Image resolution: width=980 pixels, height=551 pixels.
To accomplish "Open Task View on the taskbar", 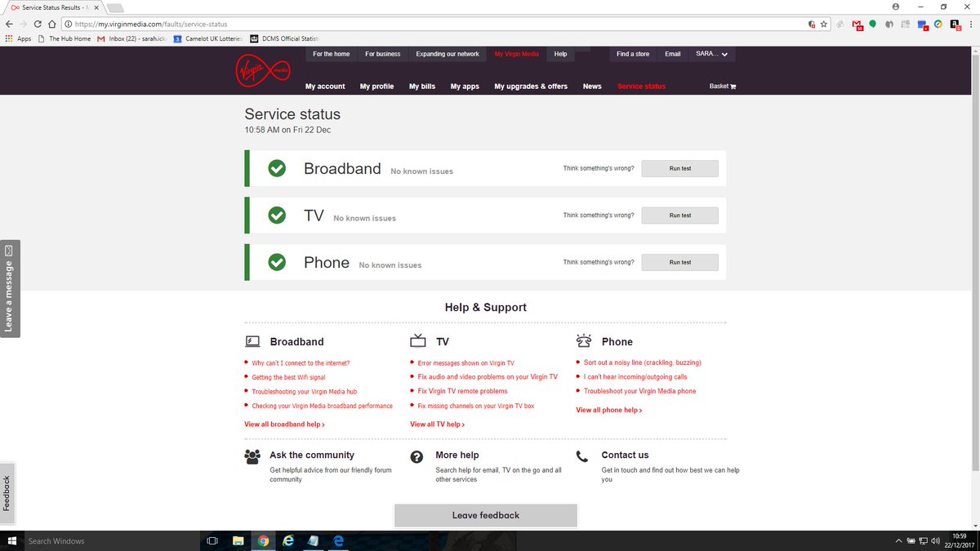I will [x=212, y=540].
